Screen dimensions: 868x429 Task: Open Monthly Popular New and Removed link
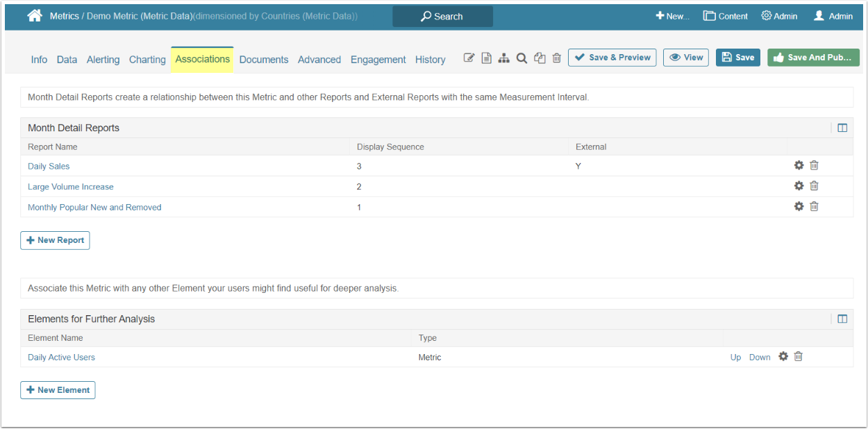tap(94, 208)
